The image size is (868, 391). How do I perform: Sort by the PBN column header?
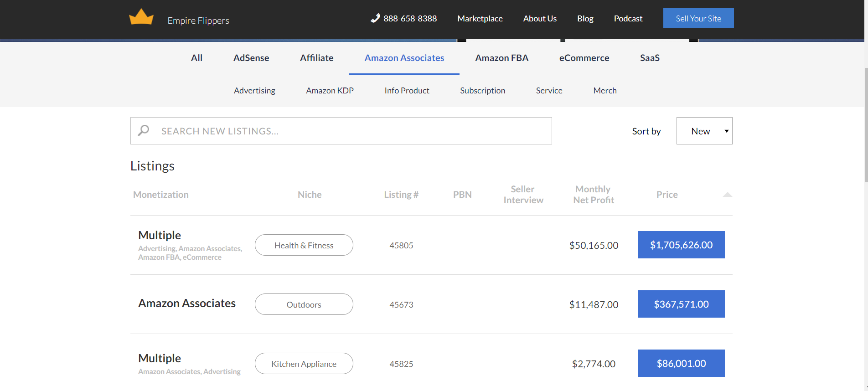[x=462, y=195]
